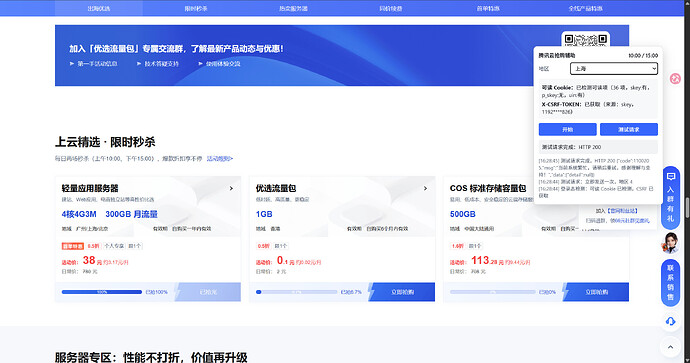
Task: Click the customer service avatar
Action: (670, 242)
